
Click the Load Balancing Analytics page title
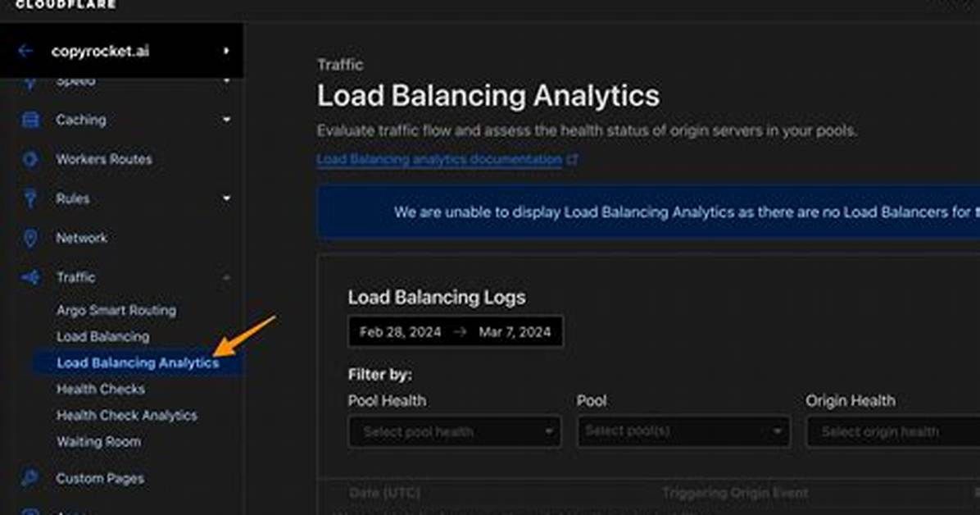[x=488, y=96]
